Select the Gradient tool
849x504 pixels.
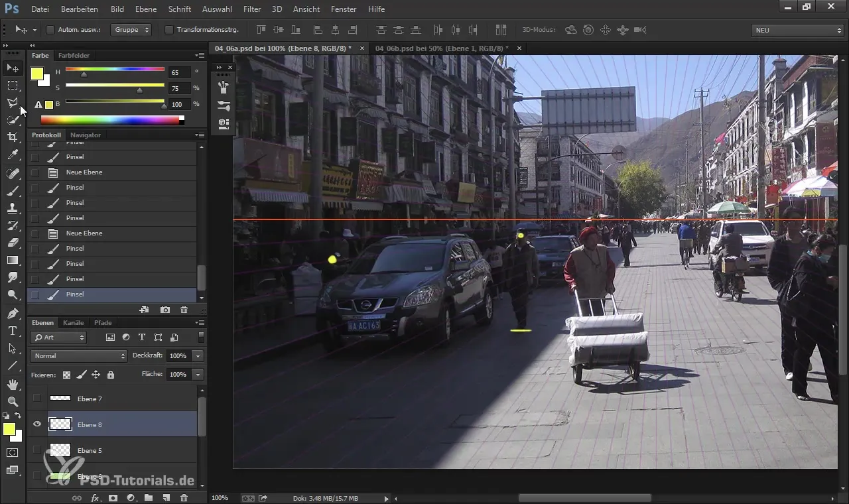point(13,260)
